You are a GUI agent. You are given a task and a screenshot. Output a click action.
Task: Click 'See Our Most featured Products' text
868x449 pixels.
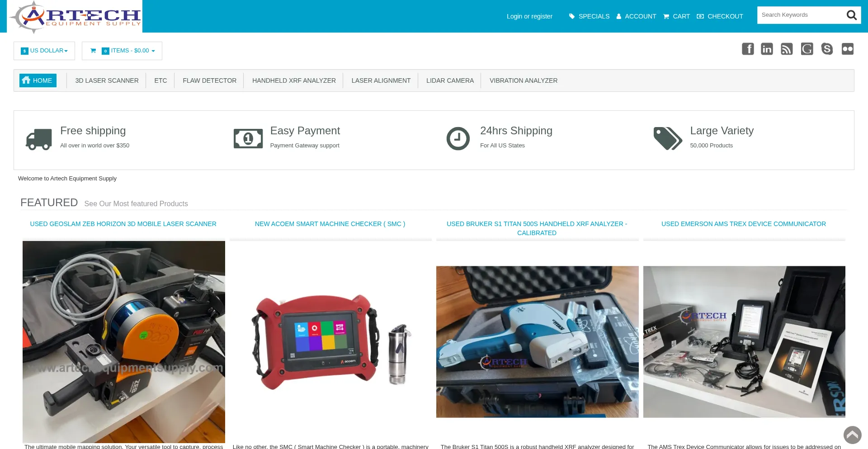136,204
